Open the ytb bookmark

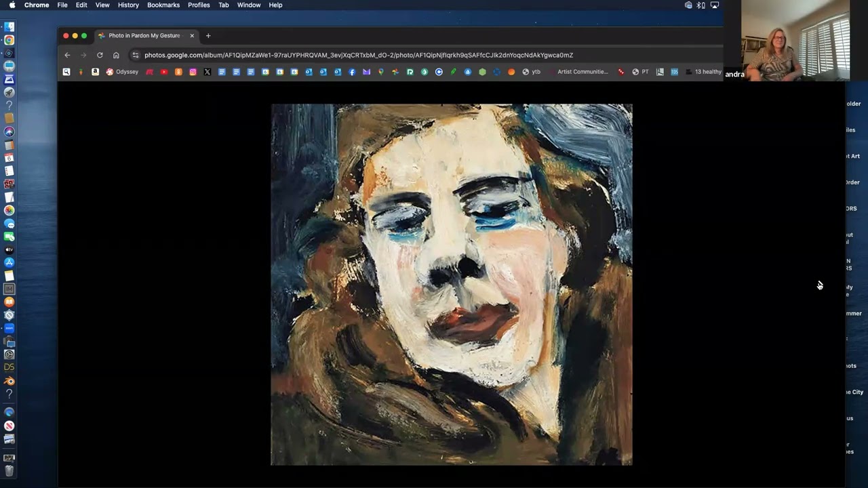(531, 71)
